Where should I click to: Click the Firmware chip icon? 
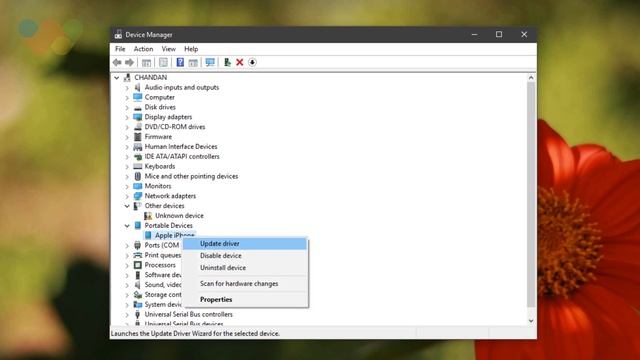pos(138,137)
